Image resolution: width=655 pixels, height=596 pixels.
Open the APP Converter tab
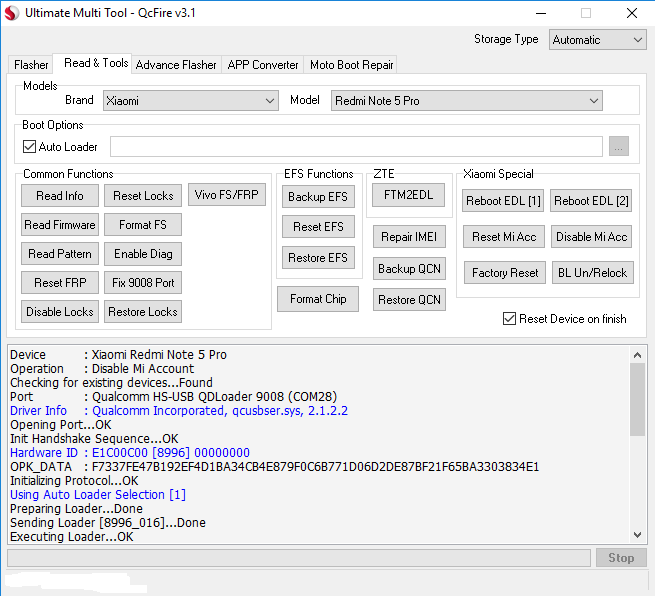[263, 65]
